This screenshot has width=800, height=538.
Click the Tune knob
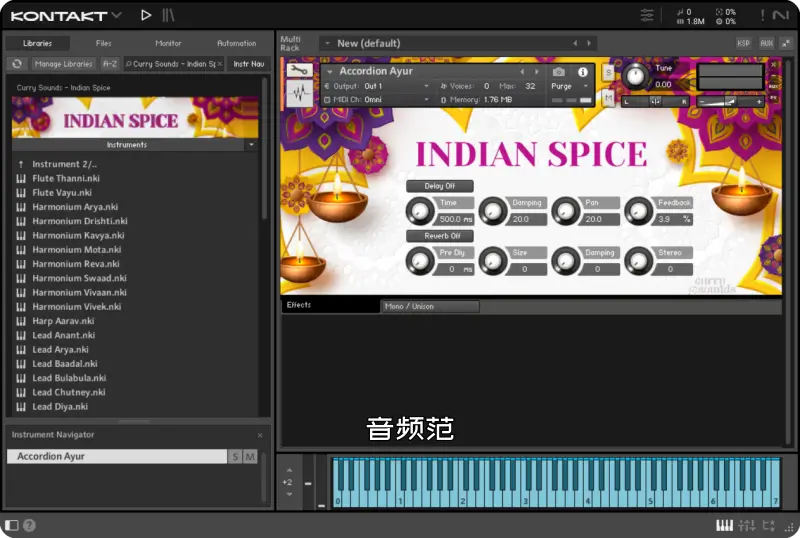coord(635,76)
